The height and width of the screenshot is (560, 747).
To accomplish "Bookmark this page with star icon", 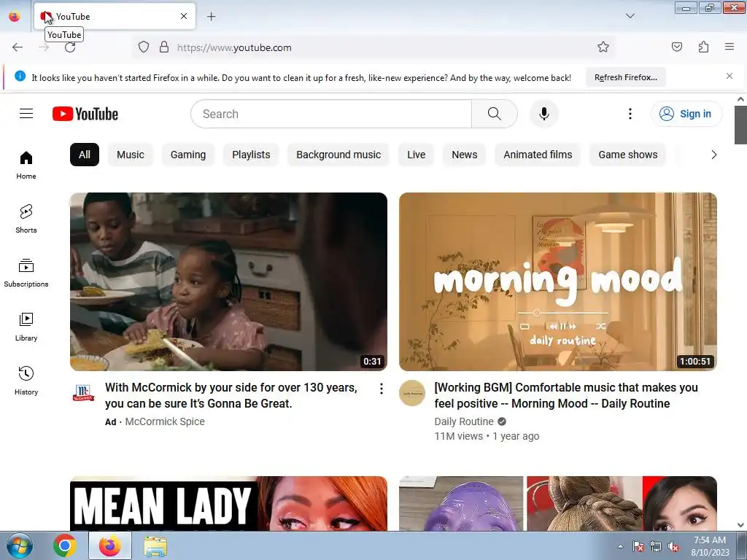I will (x=603, y=47).
